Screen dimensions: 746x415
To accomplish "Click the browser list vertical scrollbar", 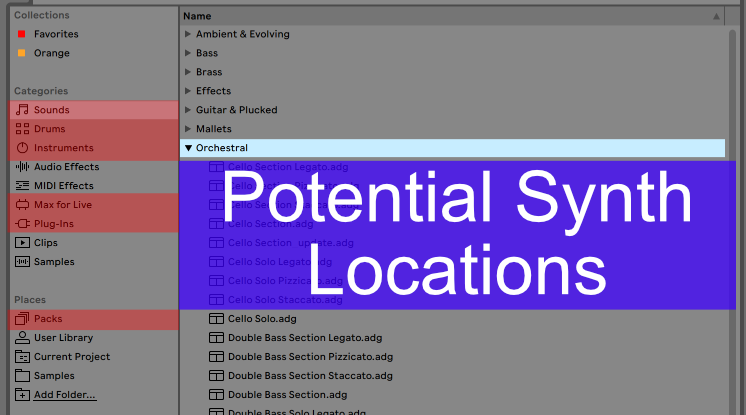I will click(732, 221).
